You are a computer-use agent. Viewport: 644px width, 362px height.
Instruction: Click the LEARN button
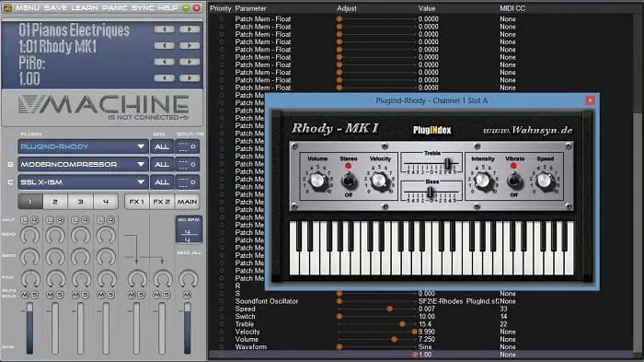coord(85,7)
